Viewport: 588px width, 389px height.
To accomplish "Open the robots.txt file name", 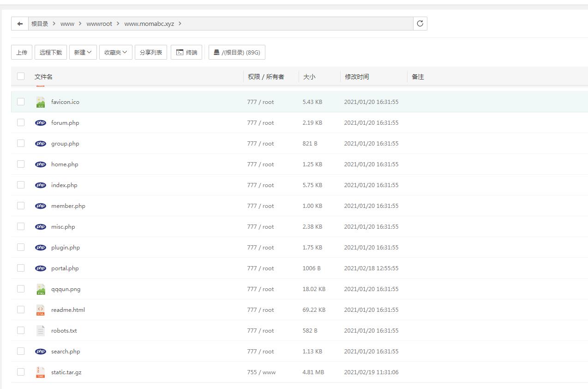I will coord(64,331).
